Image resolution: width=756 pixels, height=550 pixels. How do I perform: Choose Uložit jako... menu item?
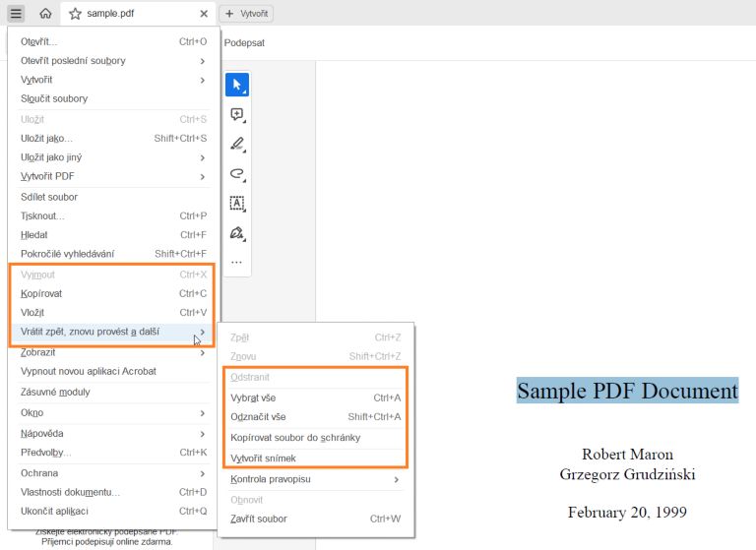[114, 139]
